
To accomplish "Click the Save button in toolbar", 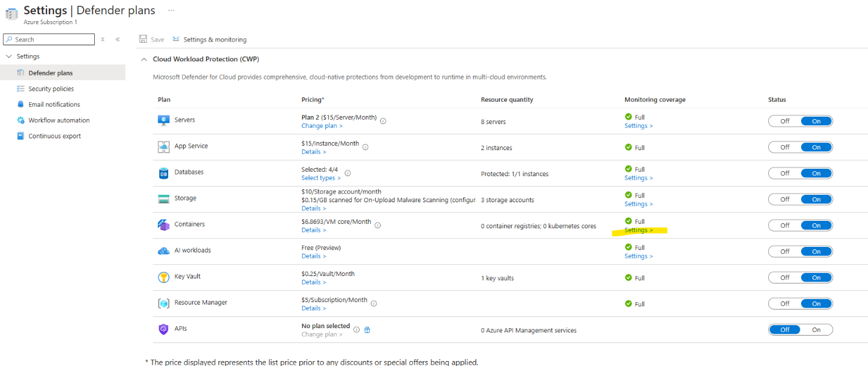I will pyautogui.click(x=152, y=39).
